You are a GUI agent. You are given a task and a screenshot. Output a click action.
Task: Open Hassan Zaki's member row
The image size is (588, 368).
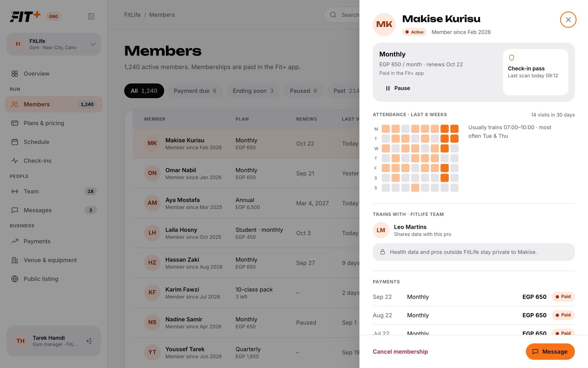(246, 263)
